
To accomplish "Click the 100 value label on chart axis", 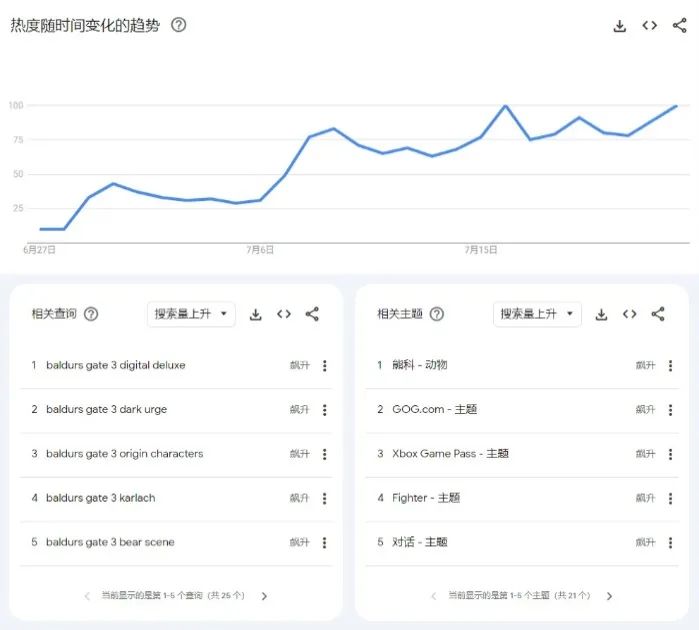I will (16, 106).
